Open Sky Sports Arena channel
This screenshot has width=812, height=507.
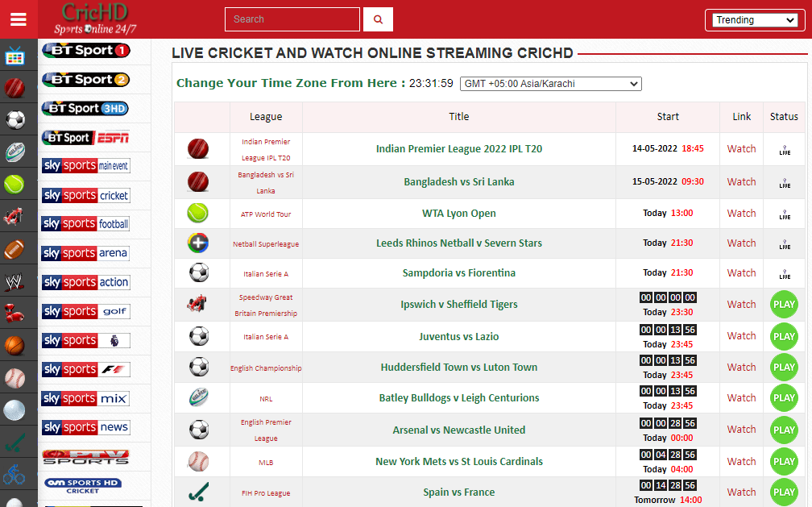tap(85, 253)
